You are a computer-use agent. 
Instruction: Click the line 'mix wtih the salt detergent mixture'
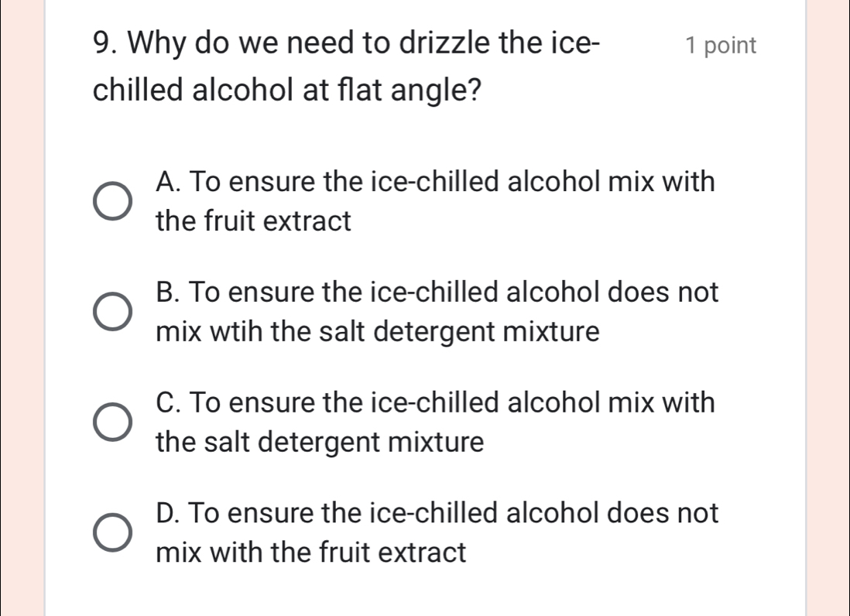point(378,331)
